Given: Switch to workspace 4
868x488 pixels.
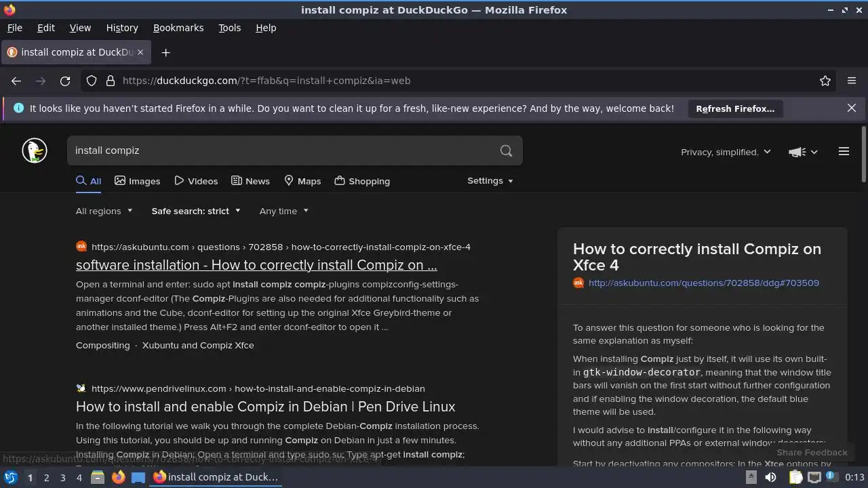Looking at the screenshot, I should coord(79,477).
